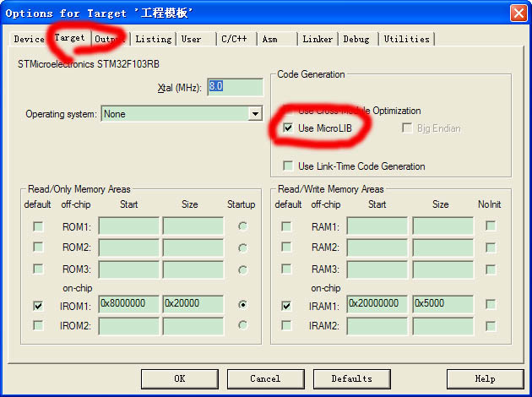
Task: Open the Linker tab
Action: tap(318, 39)
